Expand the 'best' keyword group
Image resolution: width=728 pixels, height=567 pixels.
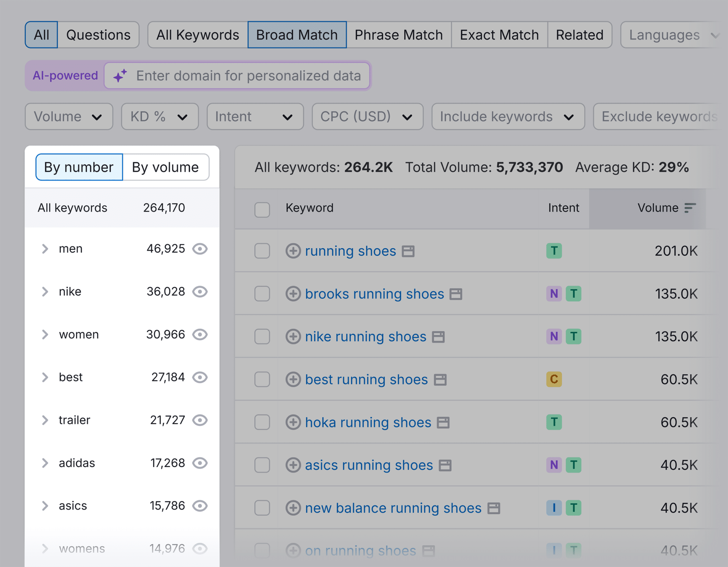click(x=45, y=377)
